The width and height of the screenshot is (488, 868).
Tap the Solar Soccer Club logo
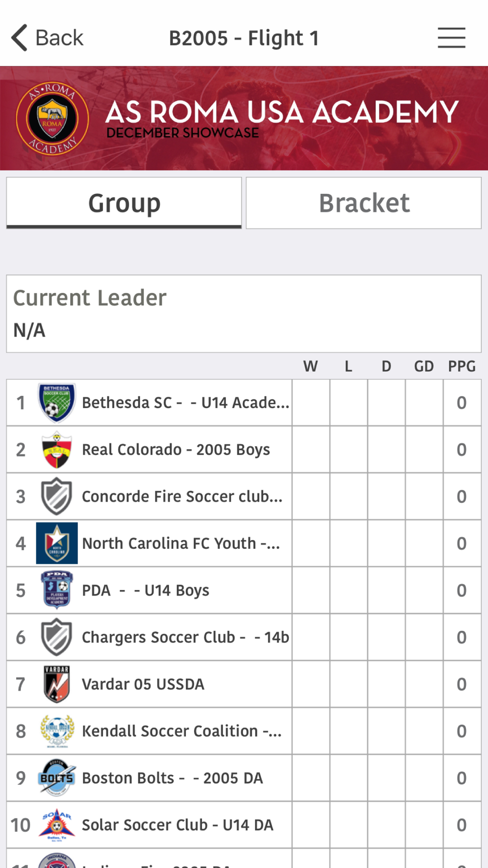[x=57, y=825]
